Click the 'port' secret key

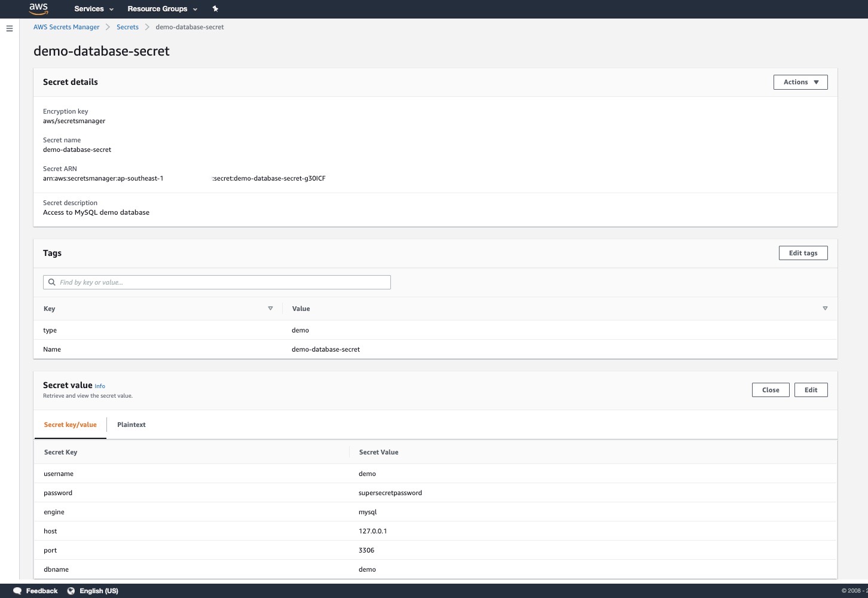(50, 550)
